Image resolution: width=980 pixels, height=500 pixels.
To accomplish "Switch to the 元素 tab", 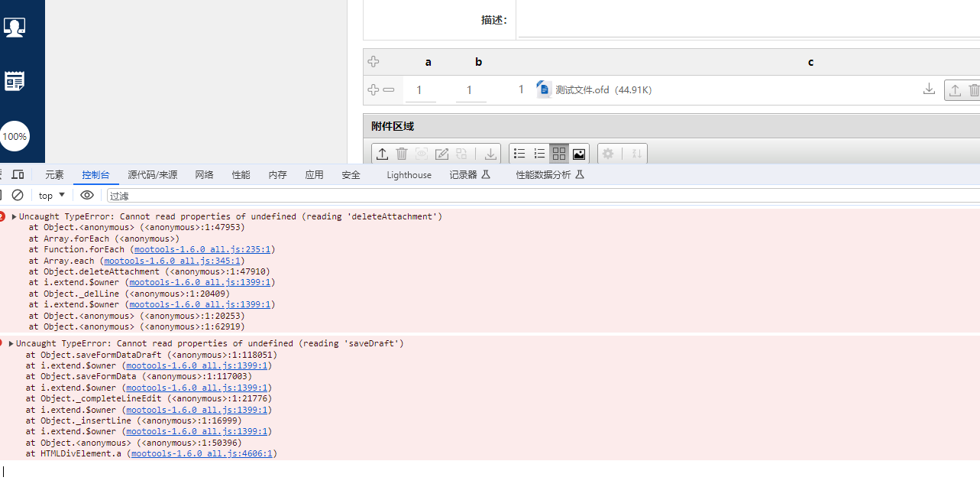I will pyautogui.click(x=54, y=175).
